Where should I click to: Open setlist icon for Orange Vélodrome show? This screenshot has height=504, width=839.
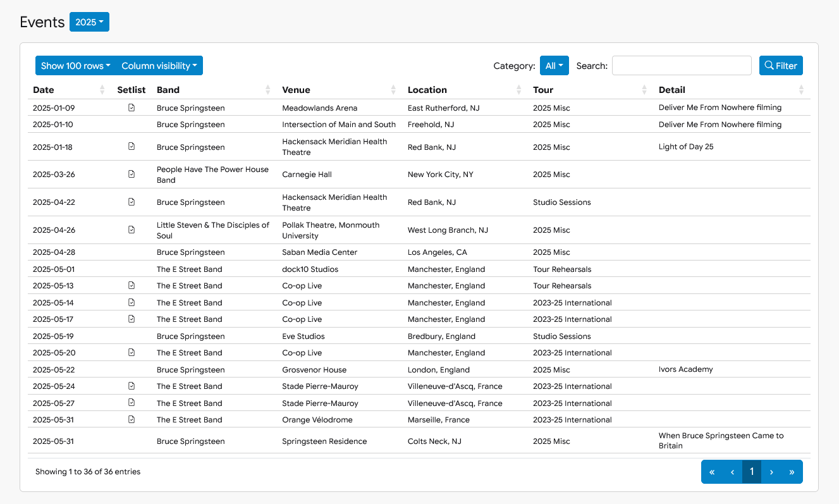click(132, 419)
